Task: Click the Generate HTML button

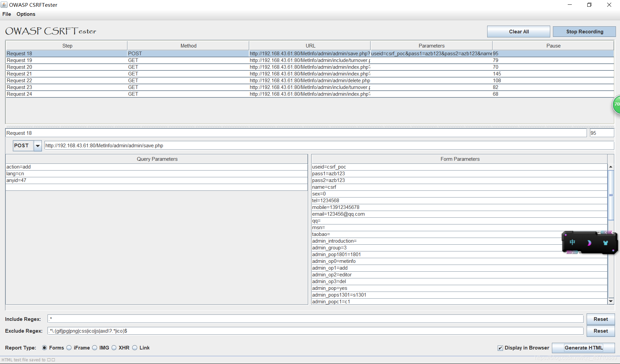Action: tap(584, 348)
